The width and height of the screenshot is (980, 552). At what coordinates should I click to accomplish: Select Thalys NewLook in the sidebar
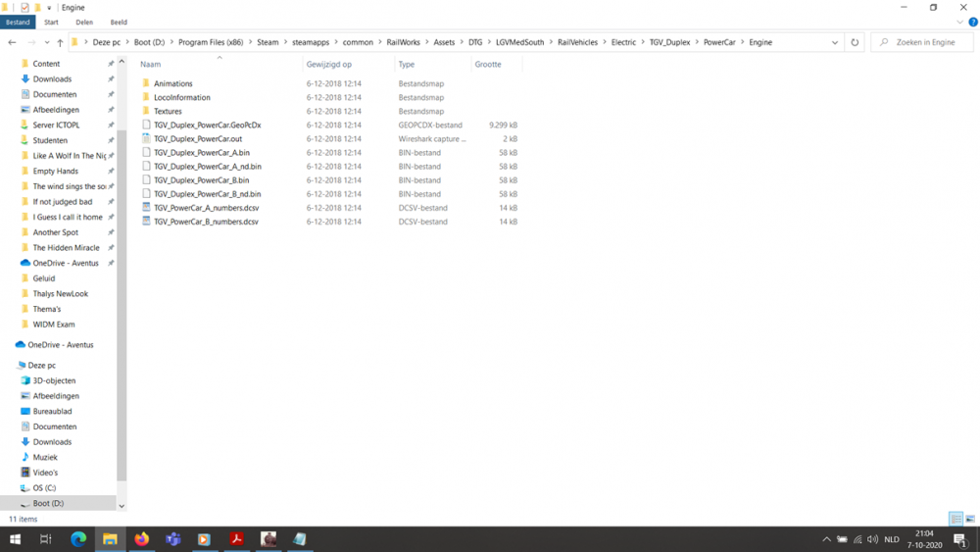pos(60,293)
